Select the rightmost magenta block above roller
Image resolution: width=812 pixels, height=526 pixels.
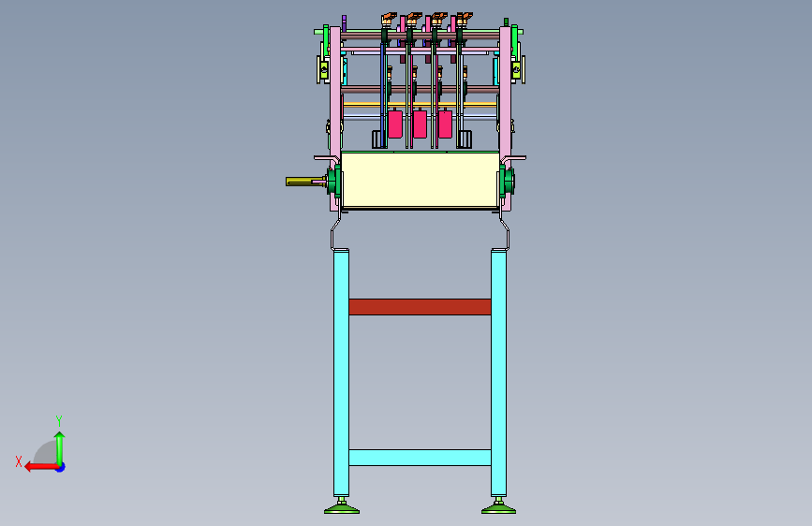point(446,124)
